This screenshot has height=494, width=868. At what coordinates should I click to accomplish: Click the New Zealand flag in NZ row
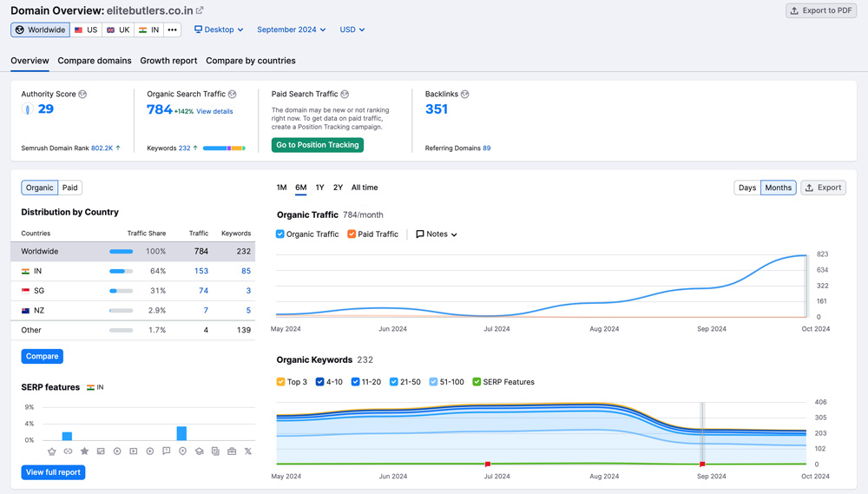coord(25,311)
